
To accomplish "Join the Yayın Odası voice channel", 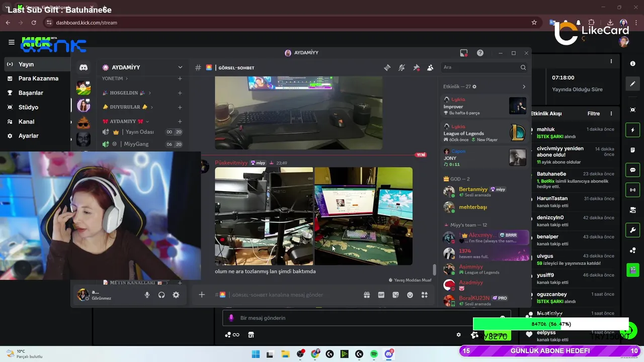I will (x=142, y=132).
